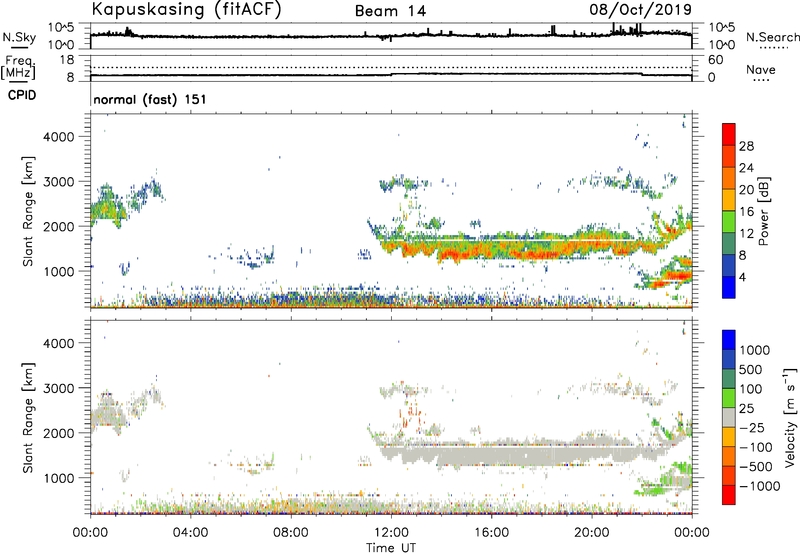Select the blue top segment of the velocity colorbar

click(729, 340)
